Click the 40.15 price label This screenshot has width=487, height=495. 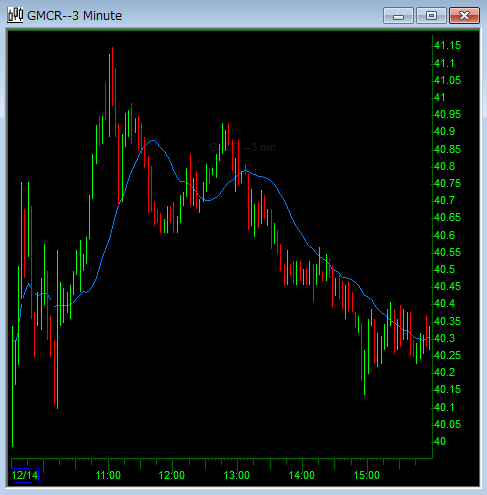tap(448, 389)
